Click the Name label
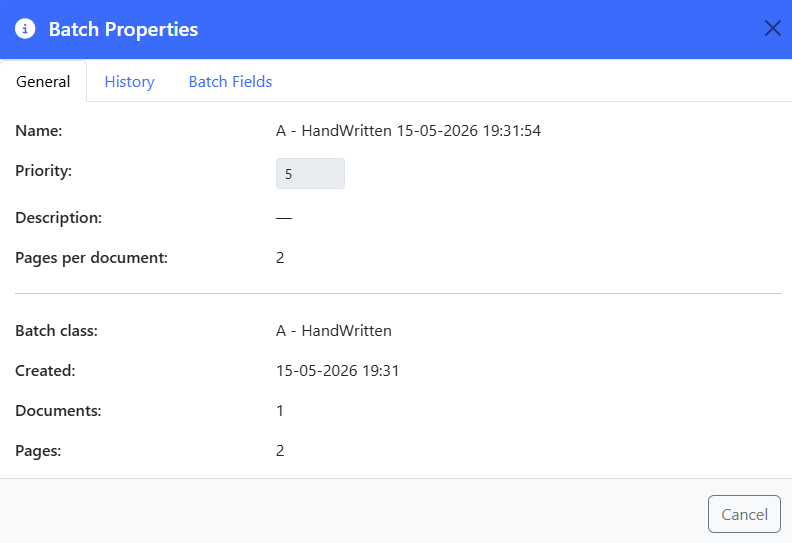792x543 pixels. tap(39, 131)
